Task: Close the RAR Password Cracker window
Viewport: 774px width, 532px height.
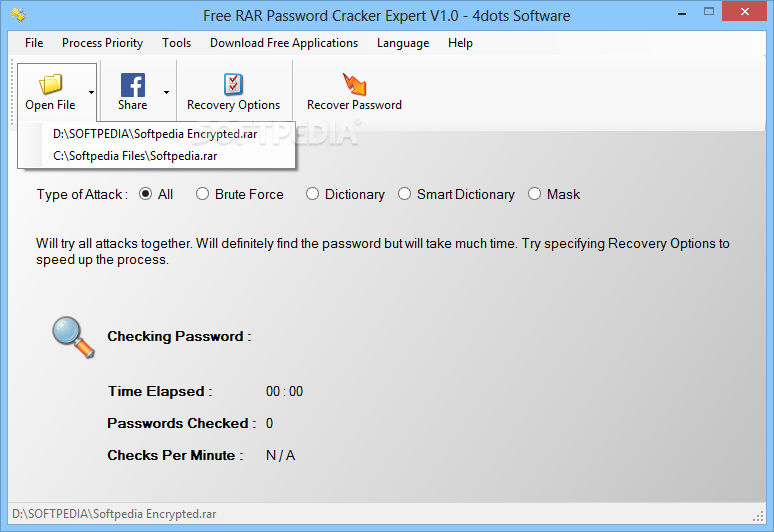Action: coord(744,11)
